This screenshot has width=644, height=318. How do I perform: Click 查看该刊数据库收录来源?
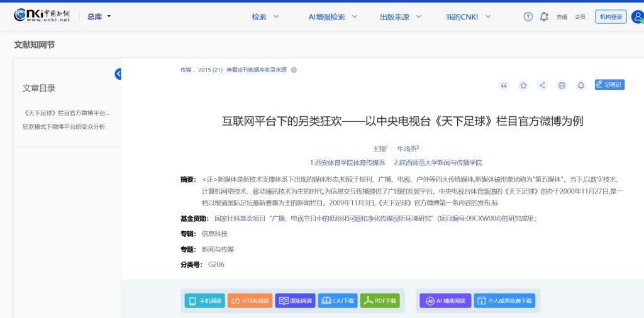257,70
